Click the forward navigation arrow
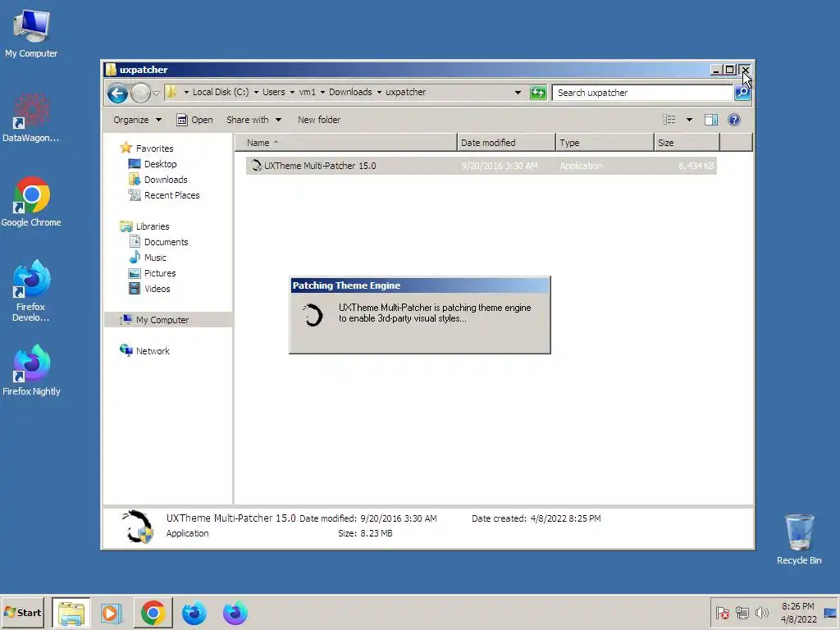 coord(140,94)
